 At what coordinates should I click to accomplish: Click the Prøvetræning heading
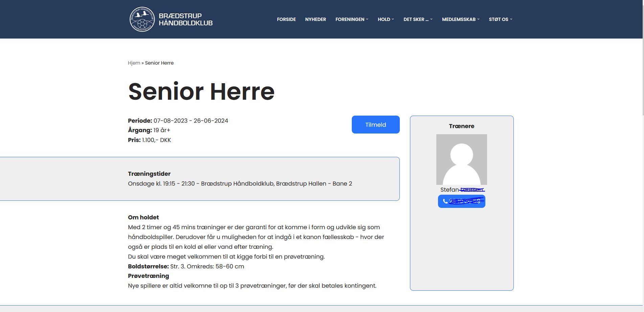click(x=148, y=276)
